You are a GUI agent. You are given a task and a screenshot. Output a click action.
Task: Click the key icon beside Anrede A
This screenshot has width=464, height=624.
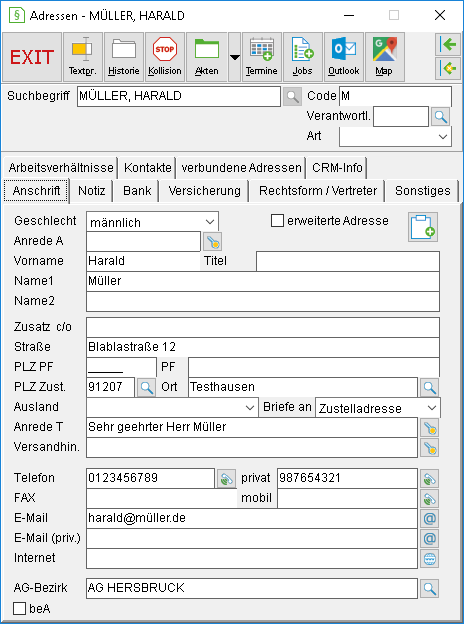click(x=213, y=242)
